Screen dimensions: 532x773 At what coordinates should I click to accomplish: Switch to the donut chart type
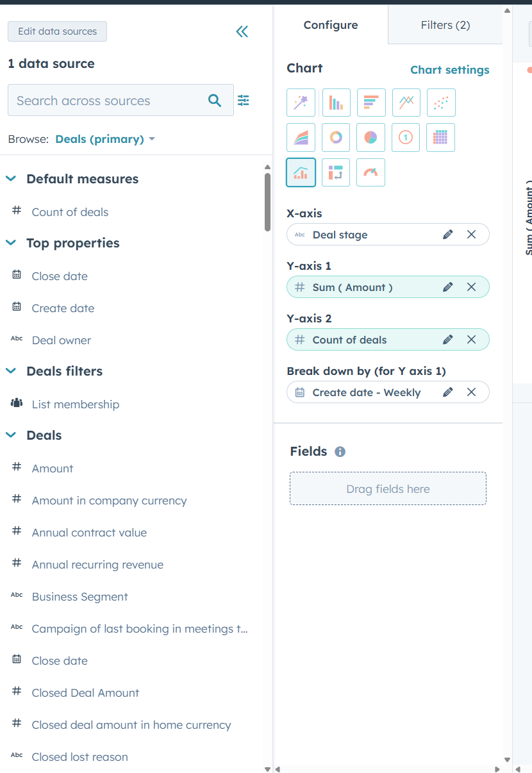336,137
